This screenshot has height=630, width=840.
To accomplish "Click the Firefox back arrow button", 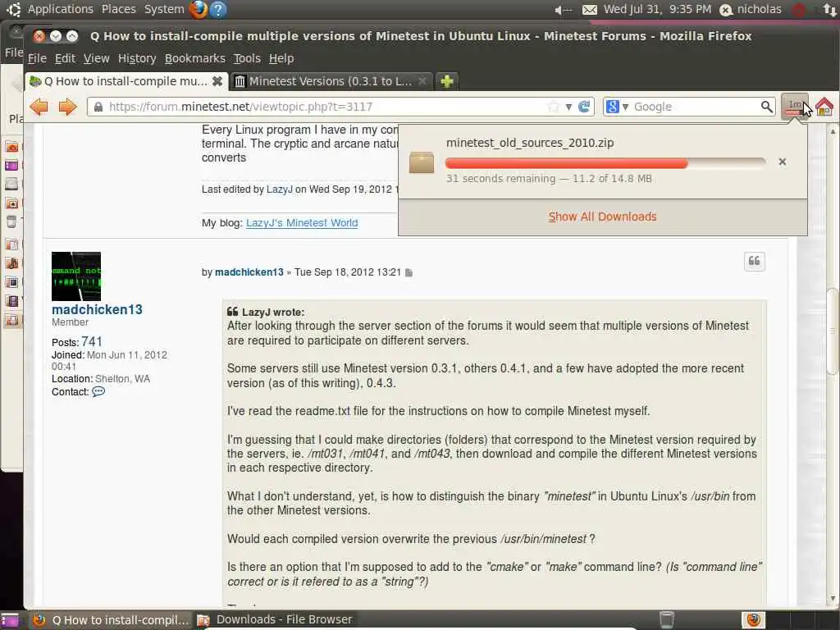I will [x=39, y=107].
